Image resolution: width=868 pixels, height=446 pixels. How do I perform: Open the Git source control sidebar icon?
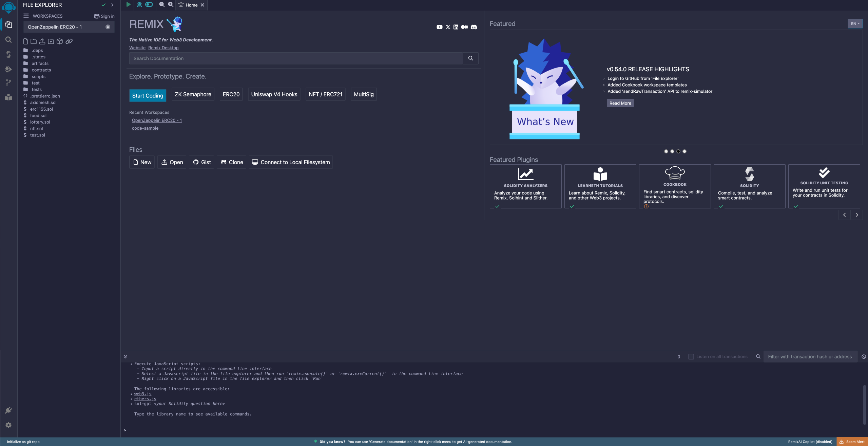click(x=8, y=82)
